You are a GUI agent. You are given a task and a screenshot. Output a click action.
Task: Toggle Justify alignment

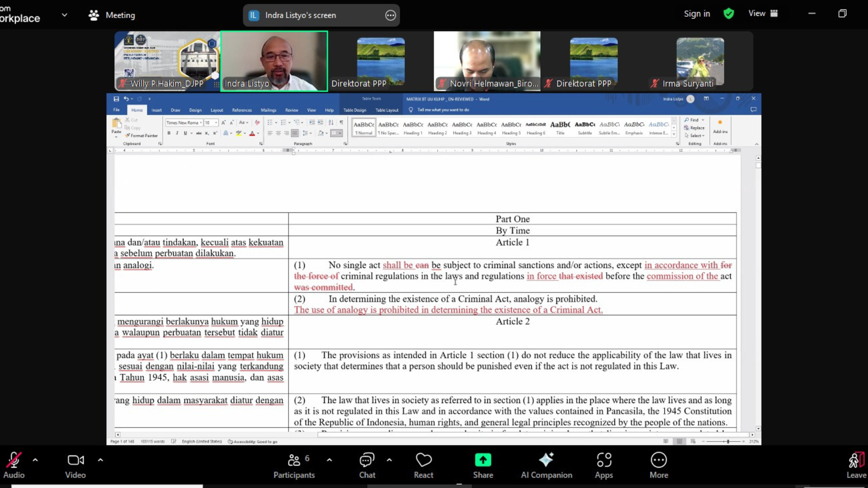[295, 133]
